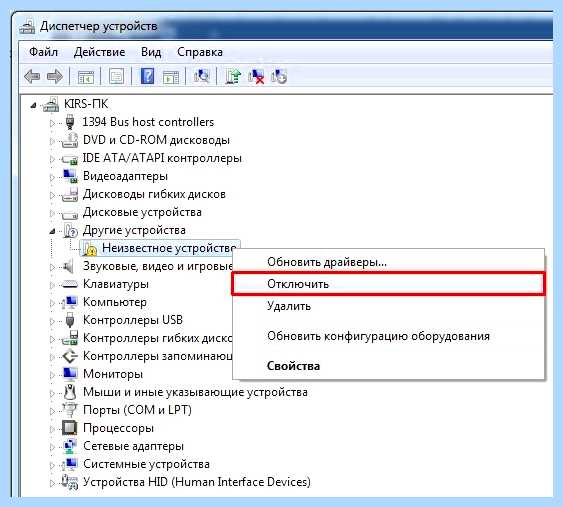563x507 pixels.
Task: Expand Дисководы гибких дисков node arrow
Action: coord(52,195)
